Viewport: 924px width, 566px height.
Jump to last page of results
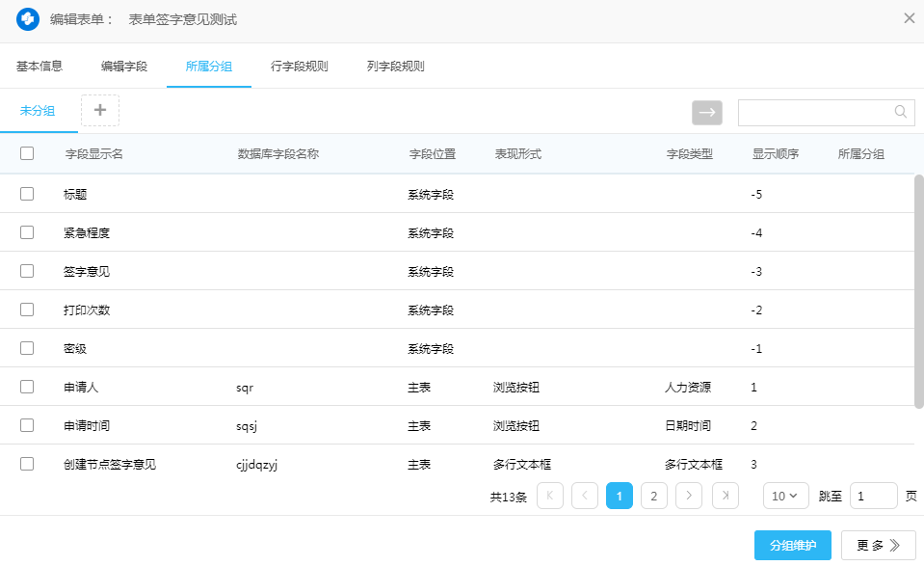point(725,496)
